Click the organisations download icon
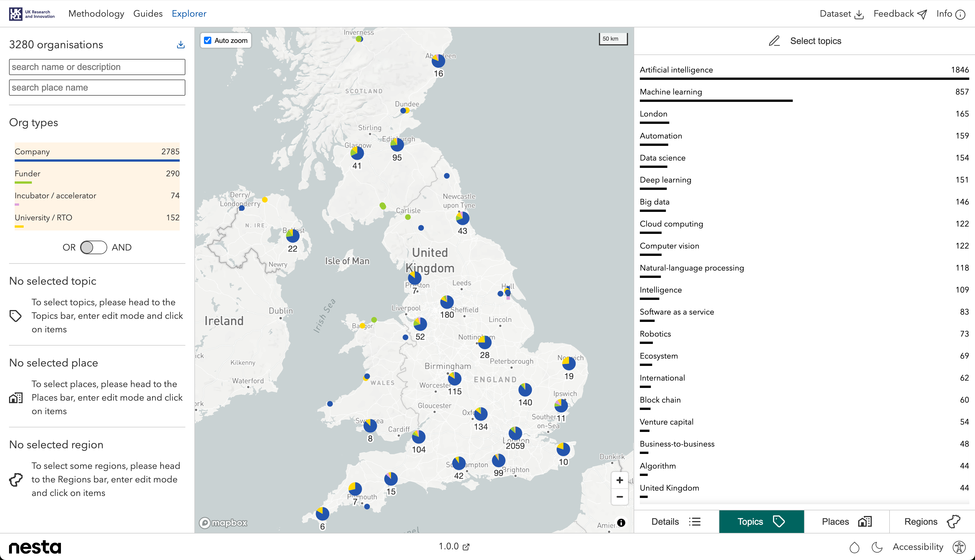Viewport: 975px width, 560px height. (180, 45)
